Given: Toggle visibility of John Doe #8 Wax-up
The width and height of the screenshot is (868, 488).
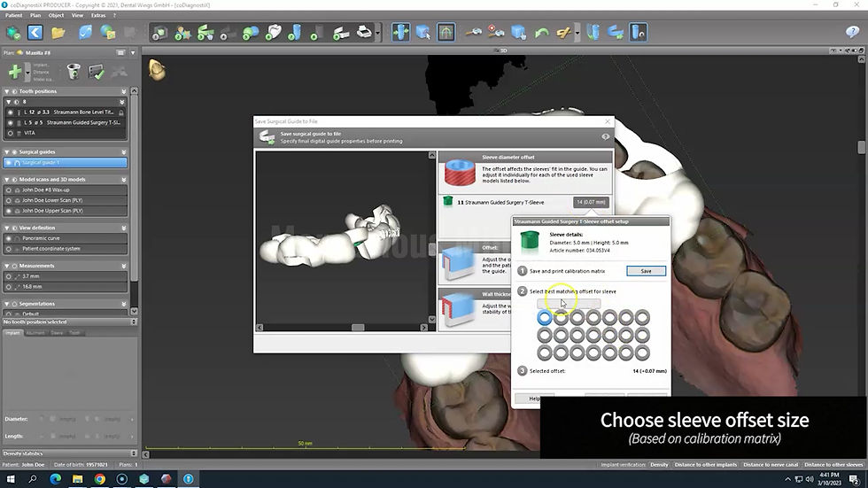Looking at the screenshot, I should [x=8, y=190].
